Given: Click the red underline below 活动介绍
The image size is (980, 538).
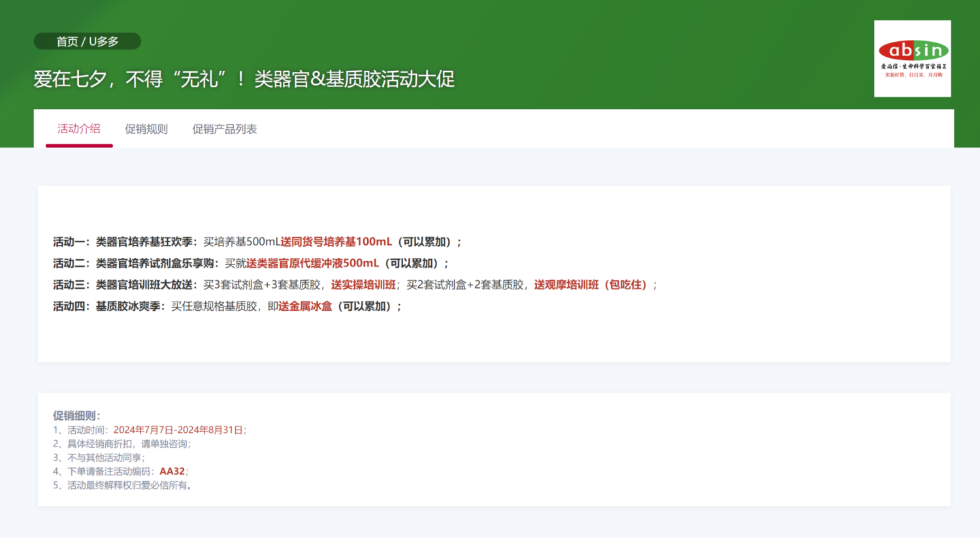Looking at the screenshot, I should 78,146.
